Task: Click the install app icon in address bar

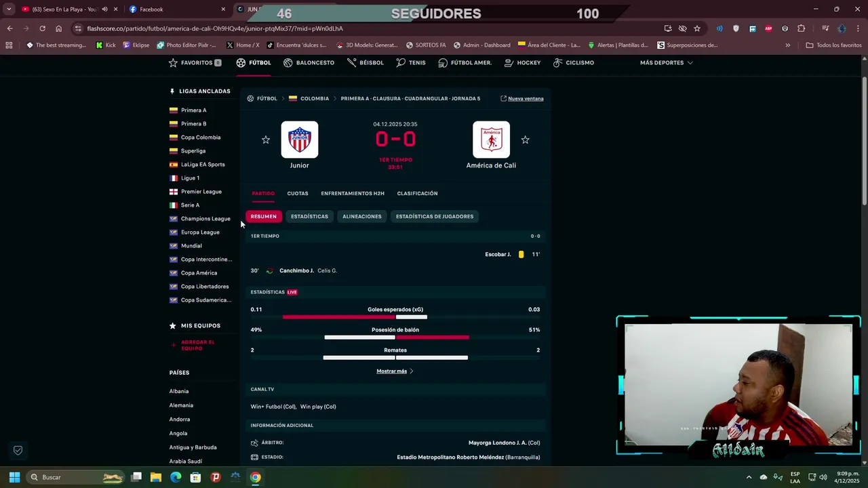Action: [x=668, y=28]
